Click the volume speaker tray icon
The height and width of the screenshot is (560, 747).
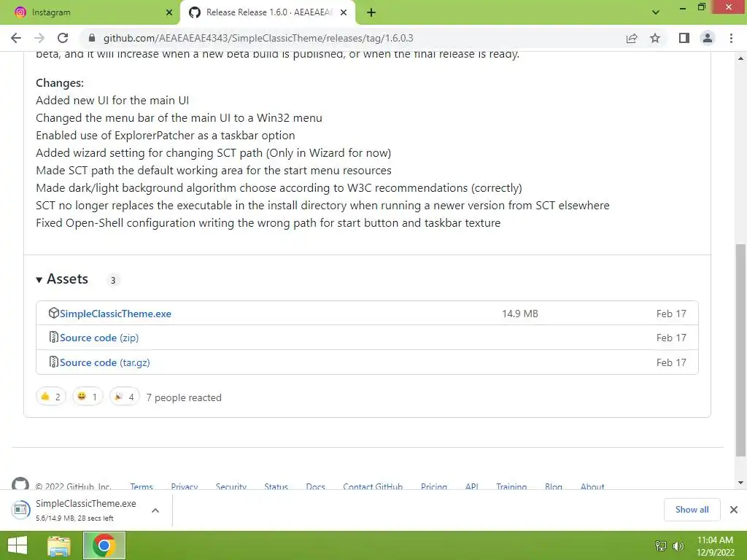tap(678, 545)
